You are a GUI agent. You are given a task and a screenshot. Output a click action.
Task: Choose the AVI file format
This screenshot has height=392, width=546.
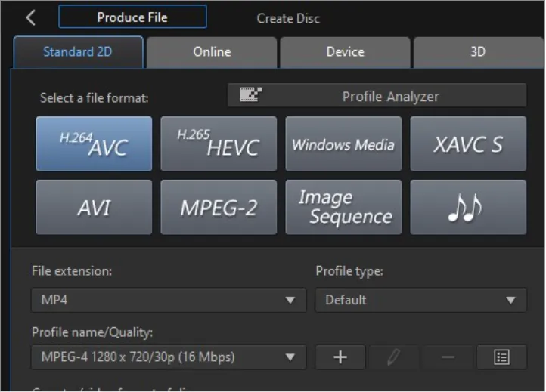point(94,207)
